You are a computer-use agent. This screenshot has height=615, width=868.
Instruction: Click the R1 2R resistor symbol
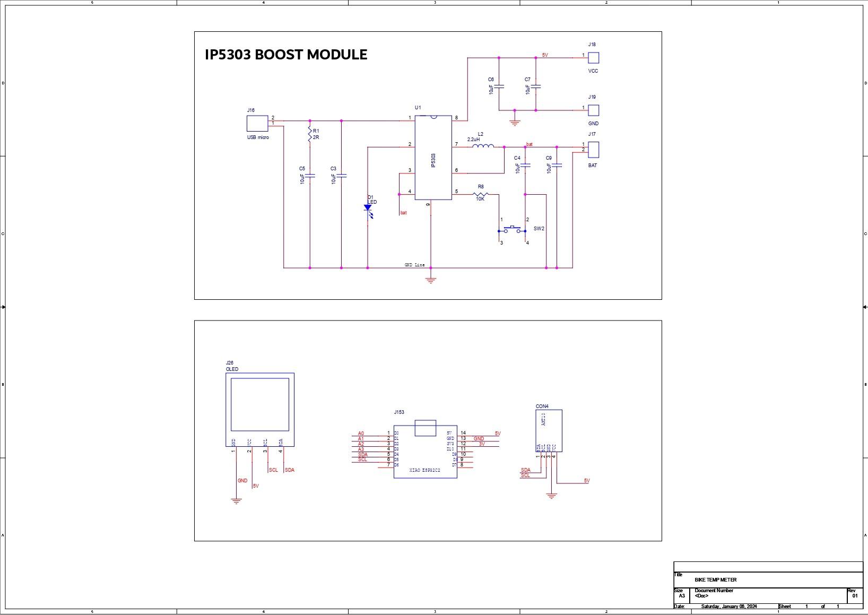click(310, 134)
